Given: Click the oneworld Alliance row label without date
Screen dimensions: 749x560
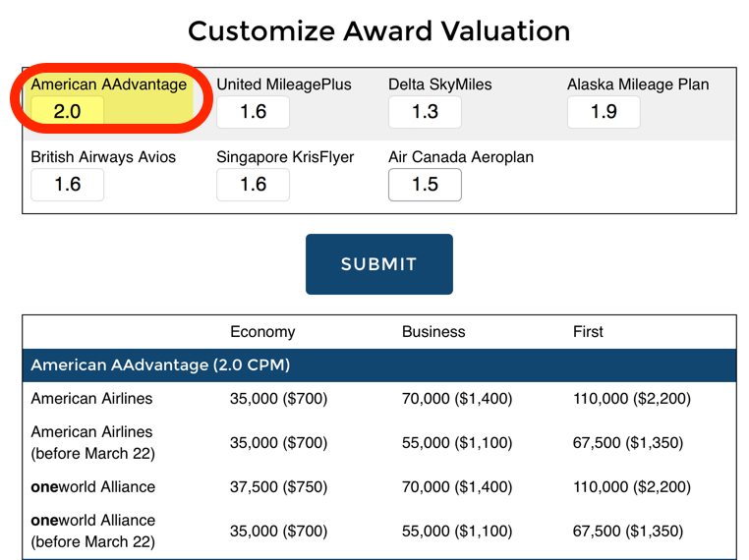Looking at the screenshot, I should (x=93, y=487).
